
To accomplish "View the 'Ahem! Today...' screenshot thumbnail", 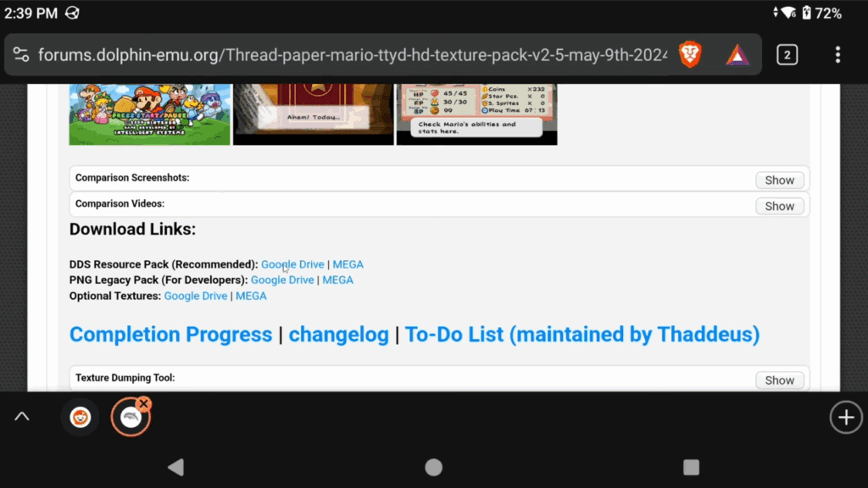I will [x=314, y=114].
